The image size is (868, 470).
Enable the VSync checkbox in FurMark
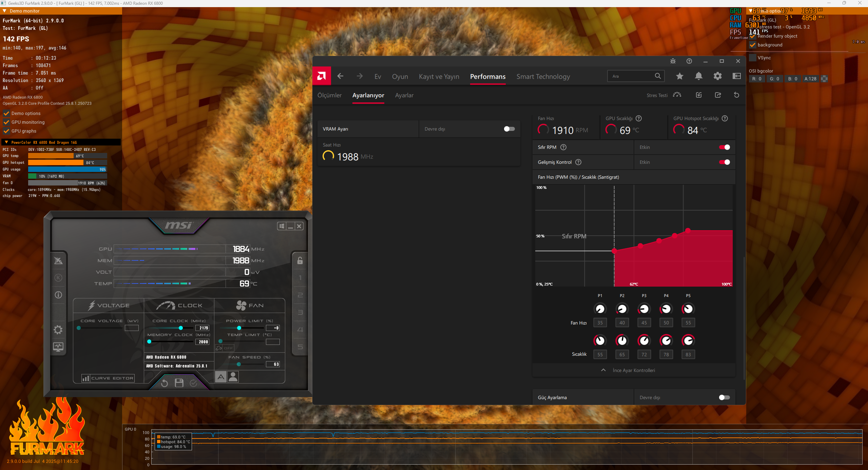(753, 58)
